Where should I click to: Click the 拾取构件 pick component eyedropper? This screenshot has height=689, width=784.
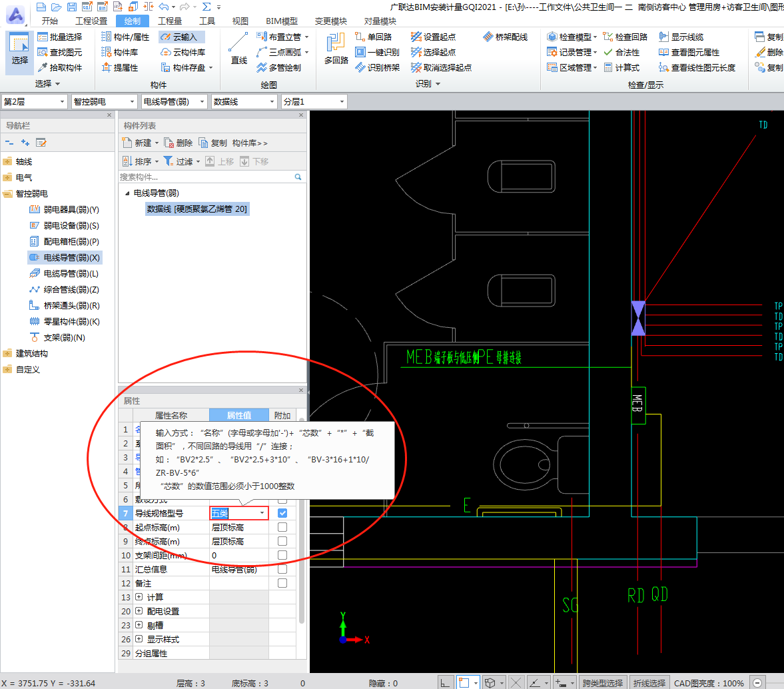[60, 67]
